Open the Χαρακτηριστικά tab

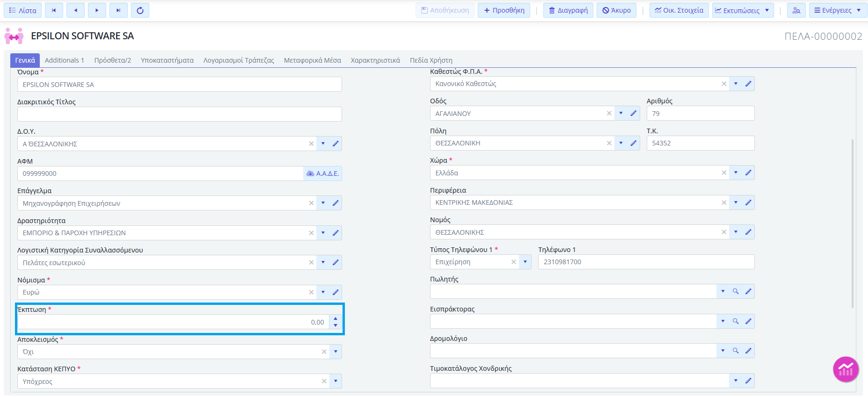click(x=375, y=60)
